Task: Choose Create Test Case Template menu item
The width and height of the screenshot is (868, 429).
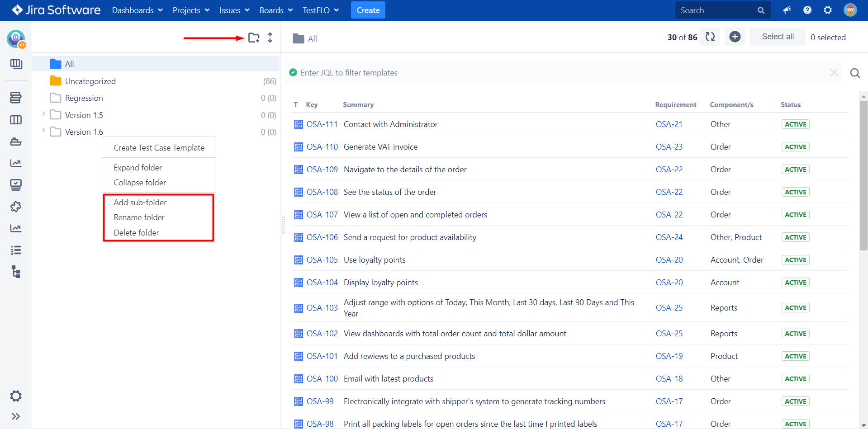Action: tap(159, 148)
